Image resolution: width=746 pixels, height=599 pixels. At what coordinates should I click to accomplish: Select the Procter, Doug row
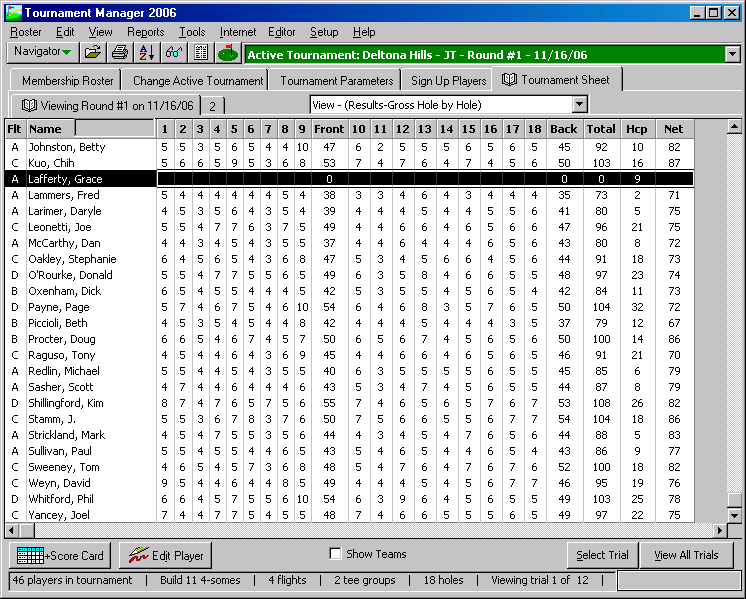(x=349, y=339)
